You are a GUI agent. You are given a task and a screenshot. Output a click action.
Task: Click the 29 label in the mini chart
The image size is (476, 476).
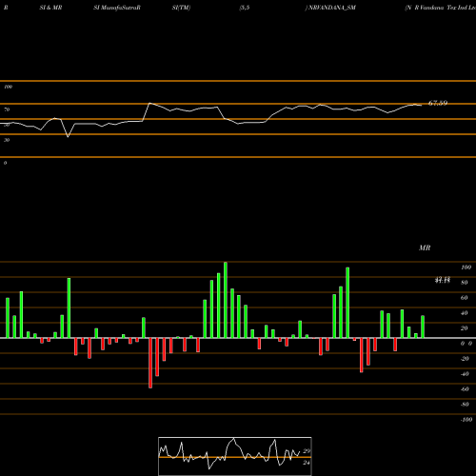coord(307,451)
